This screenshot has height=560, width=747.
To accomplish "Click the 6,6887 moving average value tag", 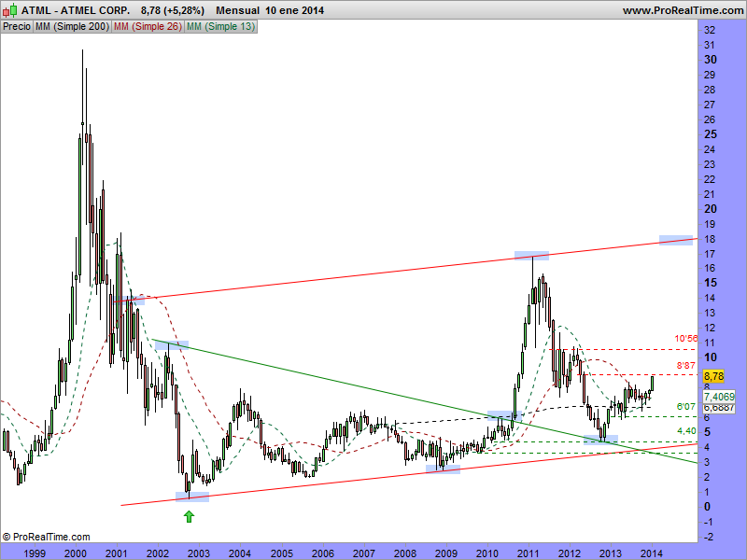I will point(718,408).
